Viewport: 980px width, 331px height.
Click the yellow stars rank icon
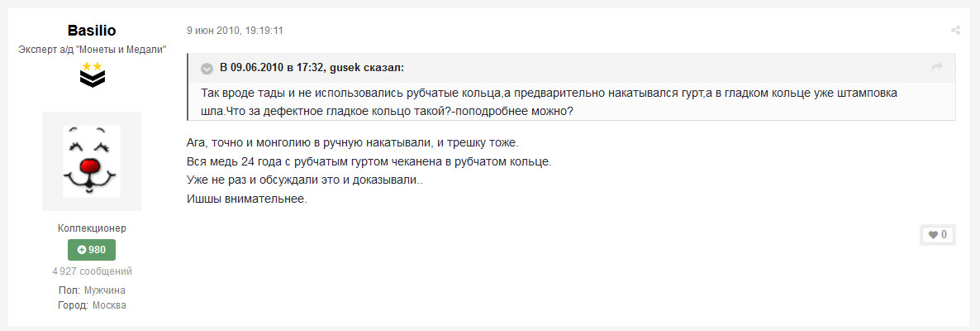(x=92, y=65)
